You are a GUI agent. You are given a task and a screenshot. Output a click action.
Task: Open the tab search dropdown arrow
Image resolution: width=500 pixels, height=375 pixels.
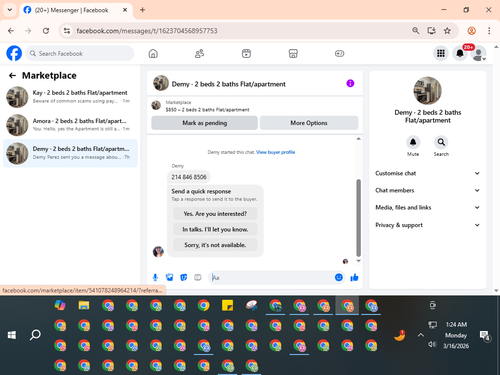coord(10,10)
